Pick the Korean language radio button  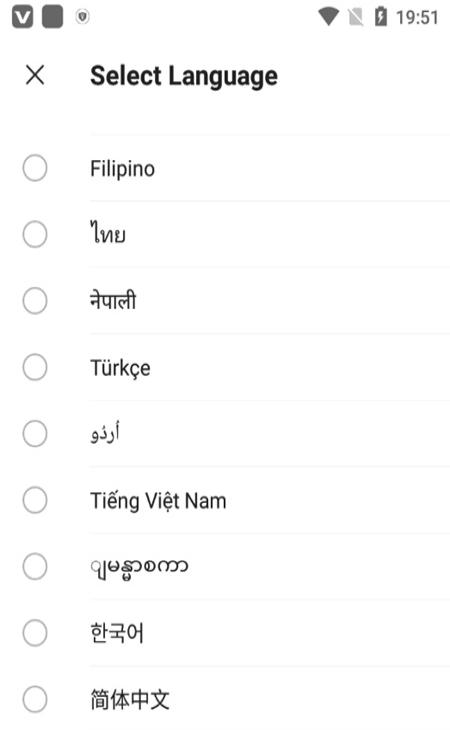pos(35,633)
